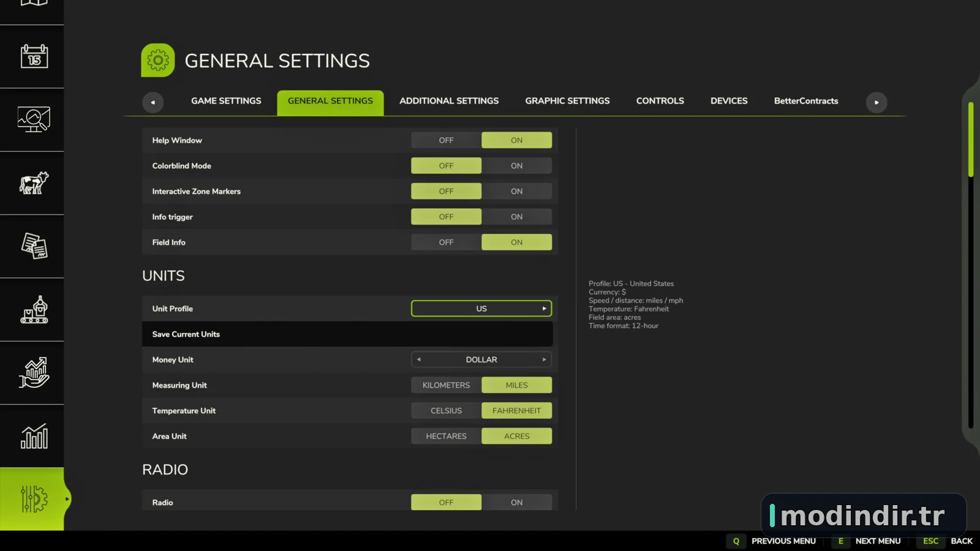Switch to Game Settings tab
Screen dimensions: 980x551
point(226,101)
